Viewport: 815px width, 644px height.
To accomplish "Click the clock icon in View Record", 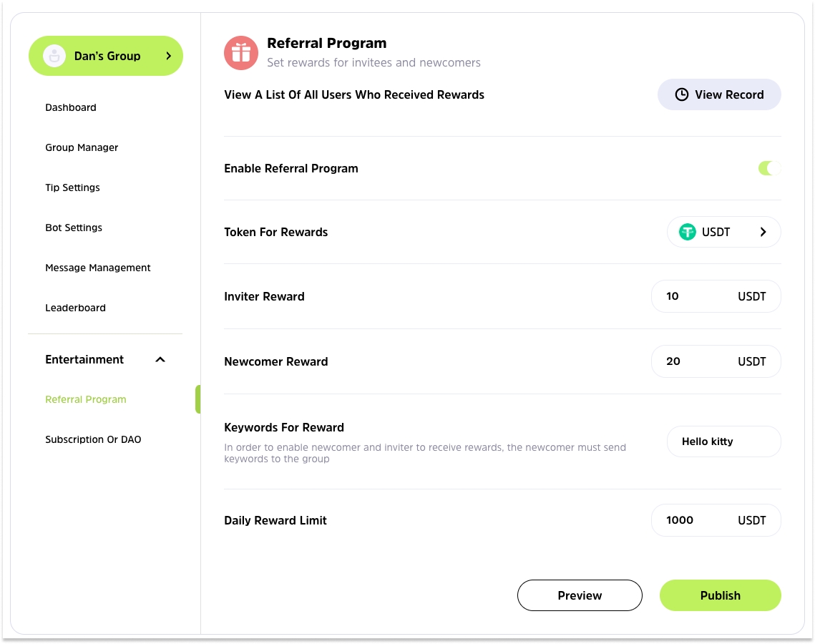I will [681, 94].
